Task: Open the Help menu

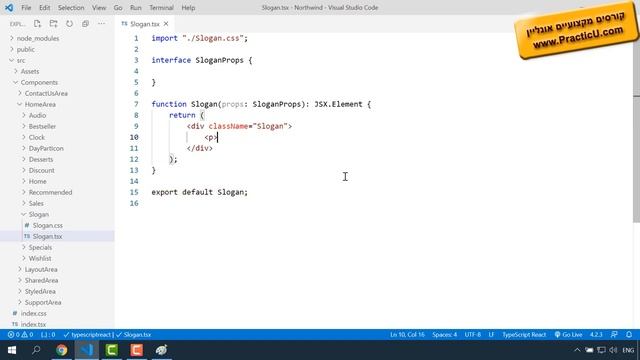Action: point(188,8)
